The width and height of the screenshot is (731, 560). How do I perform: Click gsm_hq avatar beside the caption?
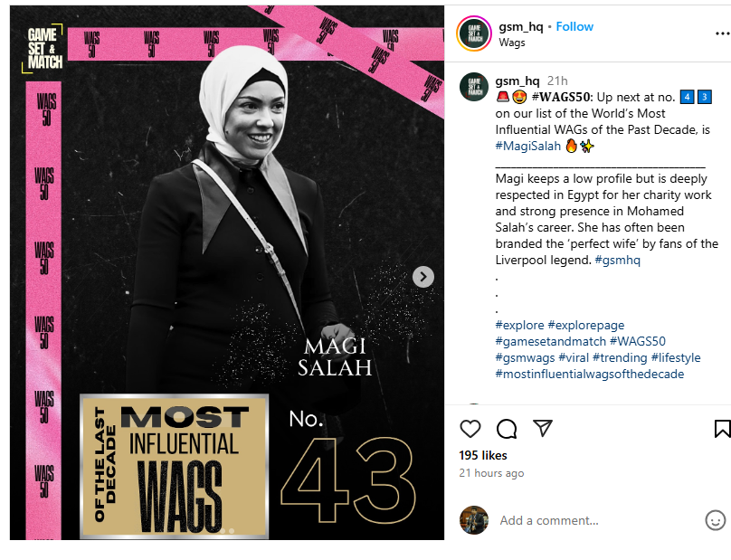click(474, 87)
